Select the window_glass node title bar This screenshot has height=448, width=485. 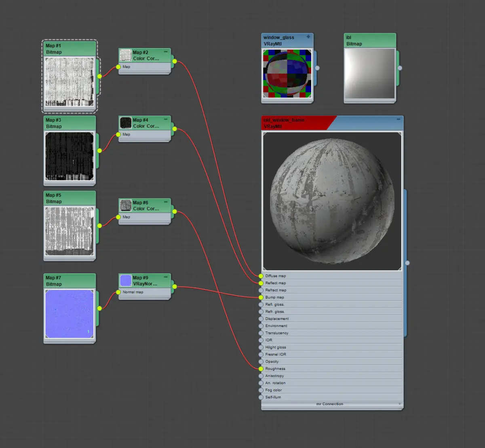coord(287,40)
